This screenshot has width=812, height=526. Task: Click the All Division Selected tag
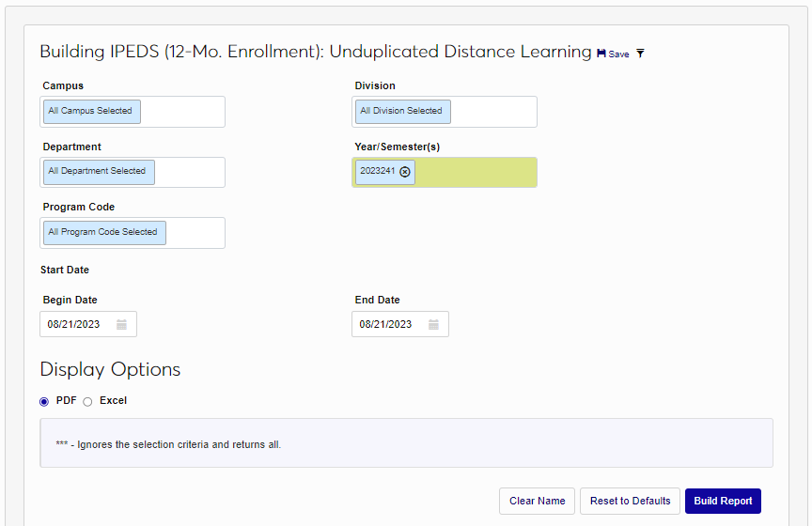[402, 112]
